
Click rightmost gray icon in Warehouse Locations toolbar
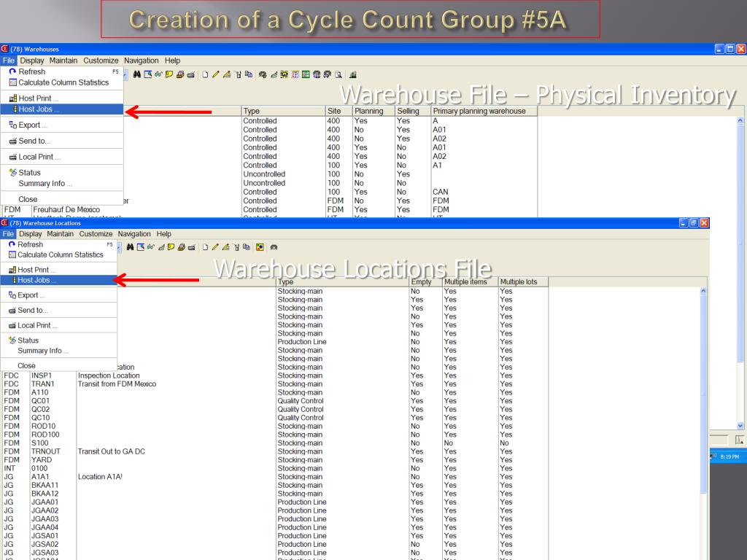[274, 247]
